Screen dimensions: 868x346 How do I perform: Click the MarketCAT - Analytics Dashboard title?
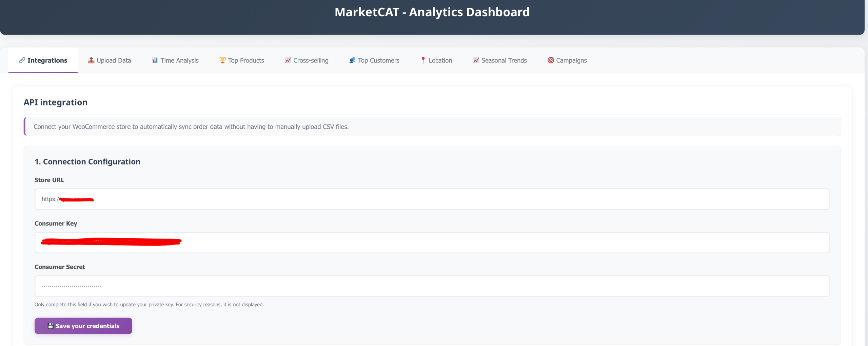[432, 12]
